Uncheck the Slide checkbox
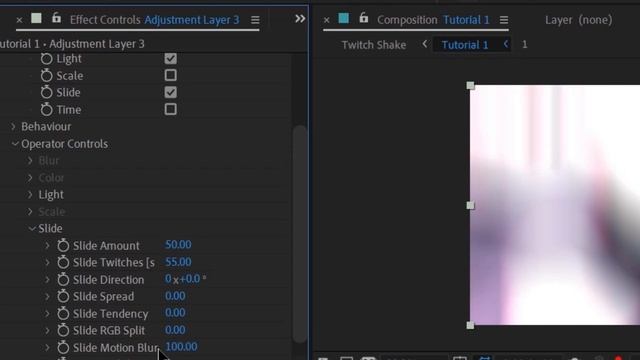640x360 pixels. (x=171, y=92)
